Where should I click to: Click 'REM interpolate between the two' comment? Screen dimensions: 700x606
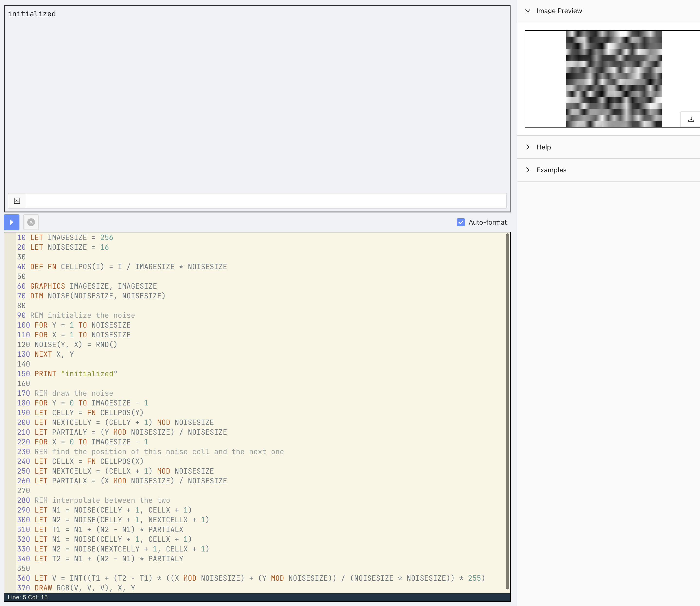pos(102,500)
